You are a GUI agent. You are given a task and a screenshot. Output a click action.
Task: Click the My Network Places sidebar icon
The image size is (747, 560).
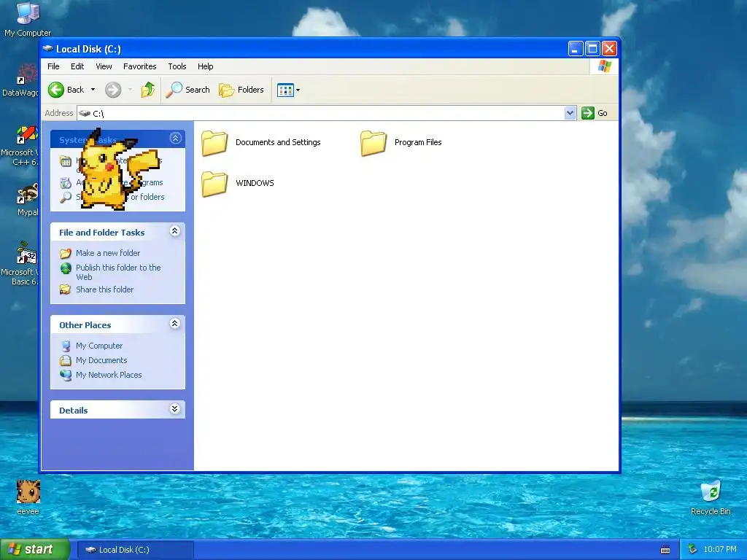65,376
